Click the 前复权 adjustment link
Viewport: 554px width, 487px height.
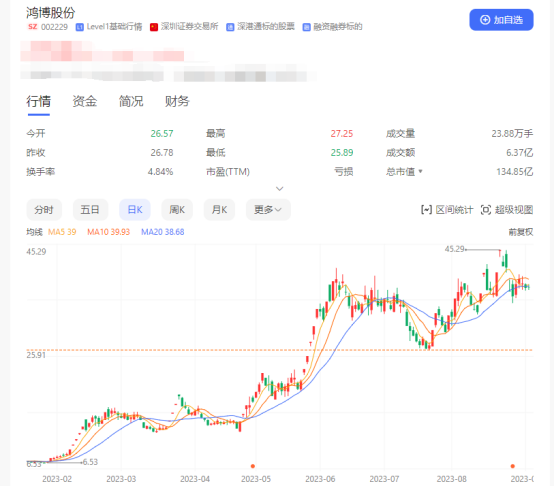click(x=521, y=232)
